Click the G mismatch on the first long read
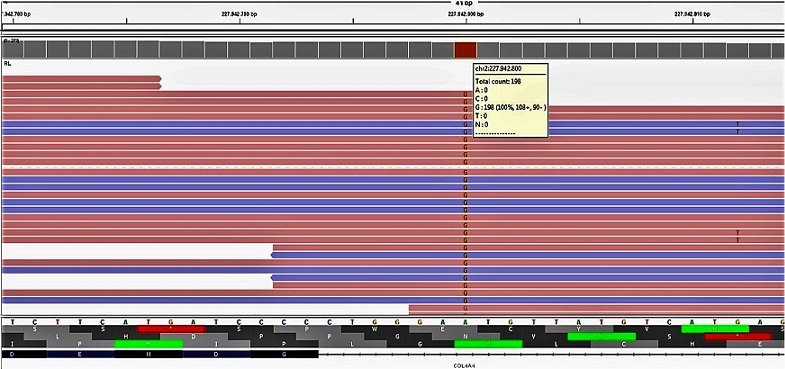Viewport: 785px width, 369px height. [x=466, y=94]
